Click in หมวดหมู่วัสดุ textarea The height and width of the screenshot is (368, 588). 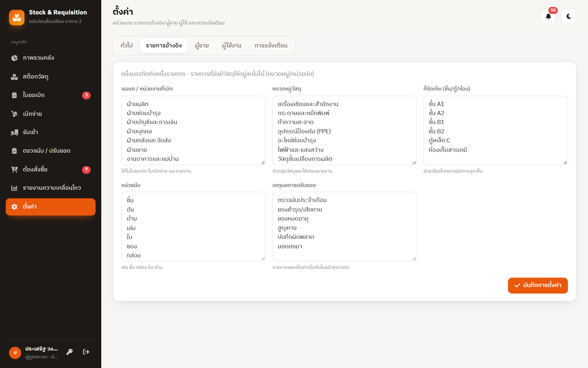click(x=344, y=130)
